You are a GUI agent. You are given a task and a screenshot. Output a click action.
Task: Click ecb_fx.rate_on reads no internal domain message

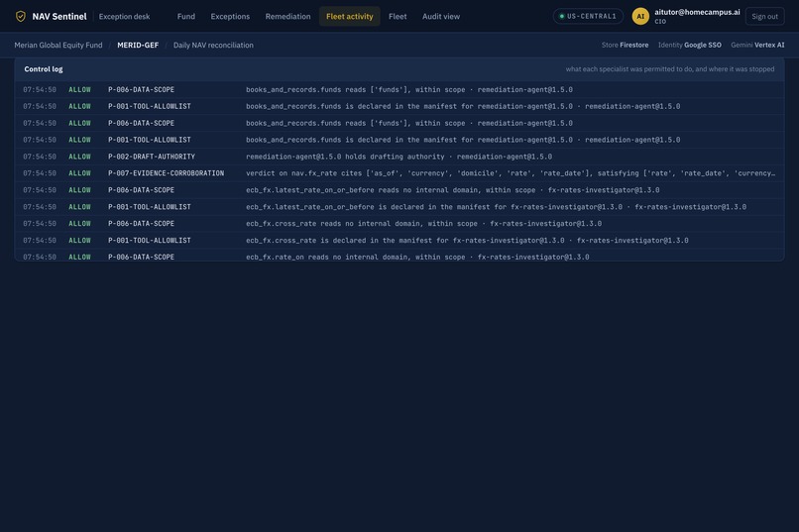pos(417,258)
